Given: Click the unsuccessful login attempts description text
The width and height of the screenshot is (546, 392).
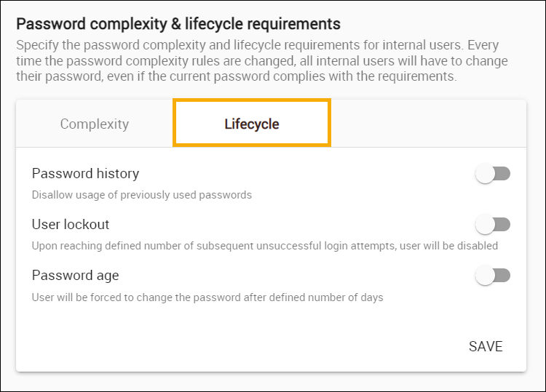Looking at the screenshot, I should click(264, 246).
